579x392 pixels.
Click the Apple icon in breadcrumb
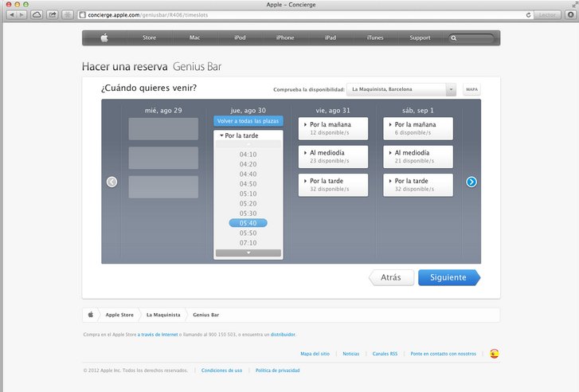pos(91,315)
